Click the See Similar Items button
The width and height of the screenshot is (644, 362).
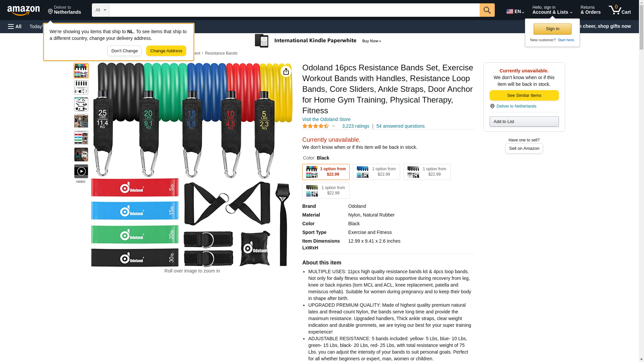click(524, 96)
